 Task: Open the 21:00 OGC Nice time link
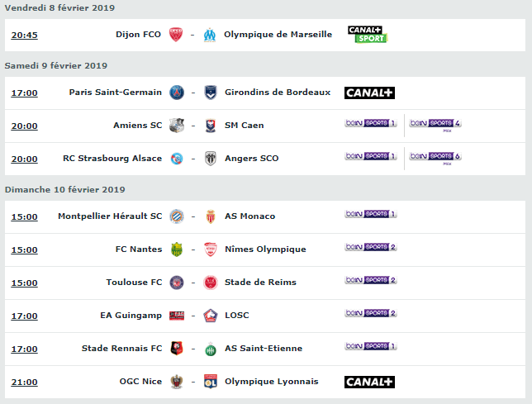tap(25, 383)
